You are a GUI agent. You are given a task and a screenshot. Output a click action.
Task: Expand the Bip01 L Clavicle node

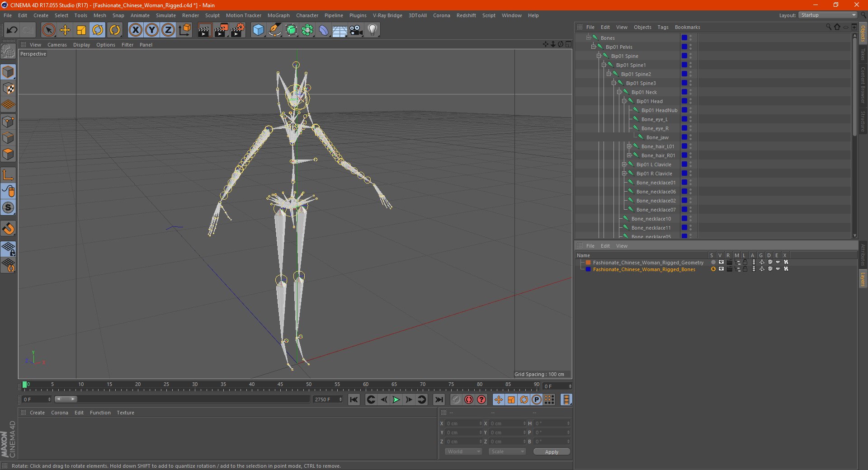[624, 164]
